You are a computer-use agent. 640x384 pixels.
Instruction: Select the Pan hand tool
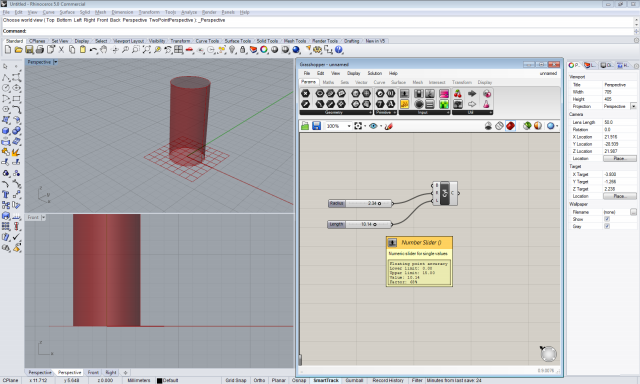(104, 50)
